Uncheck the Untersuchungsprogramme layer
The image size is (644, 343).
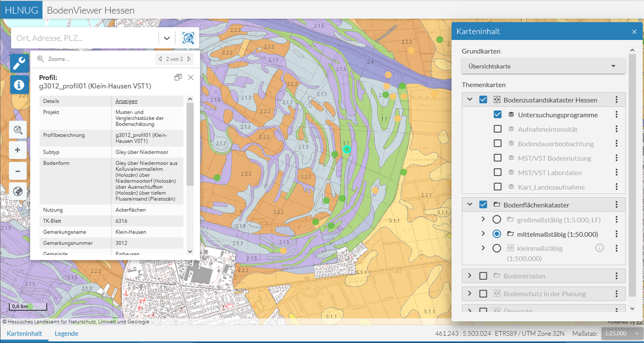[x=497, y=115]
